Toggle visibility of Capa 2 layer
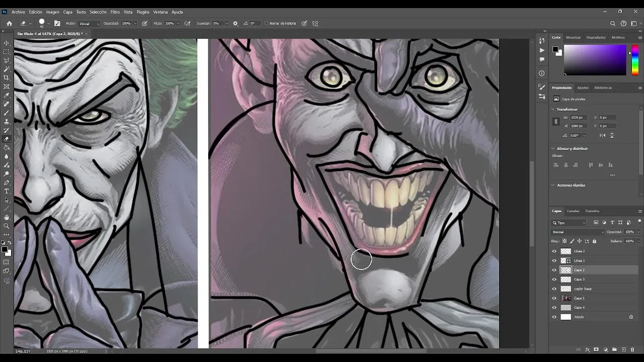The image size is (644, 362). point(554,270)
